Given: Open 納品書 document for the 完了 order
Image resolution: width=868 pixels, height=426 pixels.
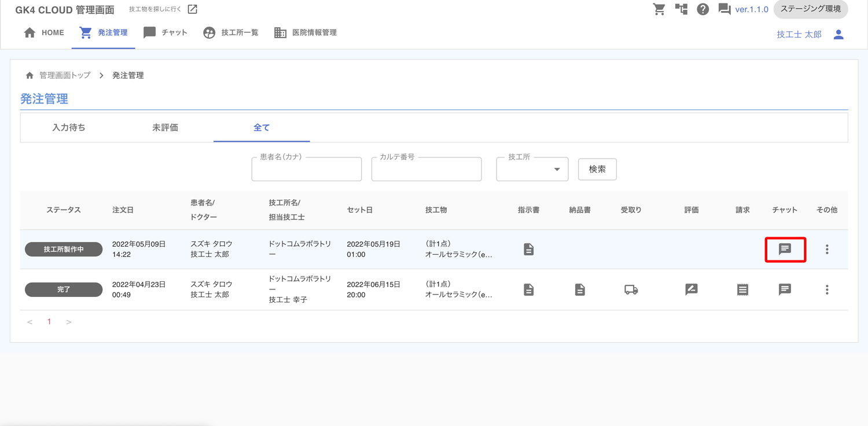Looking at the screenshot, I should 580,290.
